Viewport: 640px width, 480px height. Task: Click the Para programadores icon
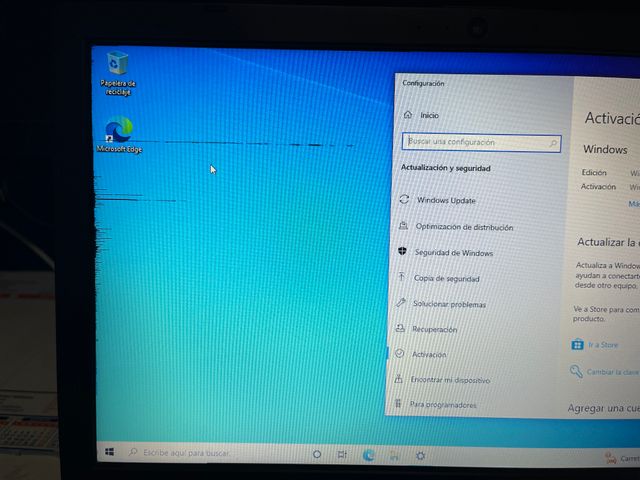[398, 403]
